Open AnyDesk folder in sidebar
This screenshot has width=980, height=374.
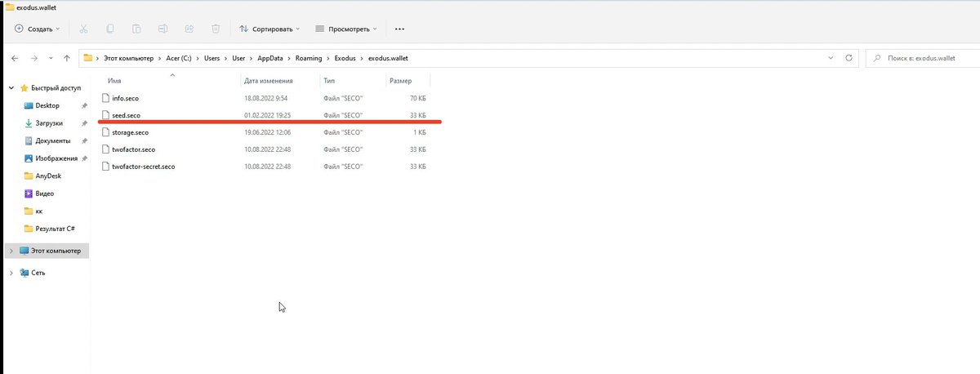click(49, 176)
